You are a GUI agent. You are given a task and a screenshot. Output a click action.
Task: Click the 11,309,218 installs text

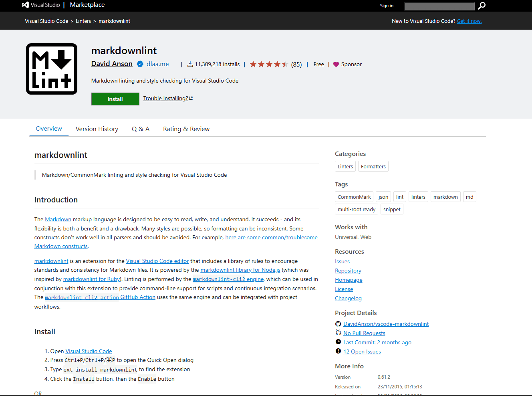(217, 64)
